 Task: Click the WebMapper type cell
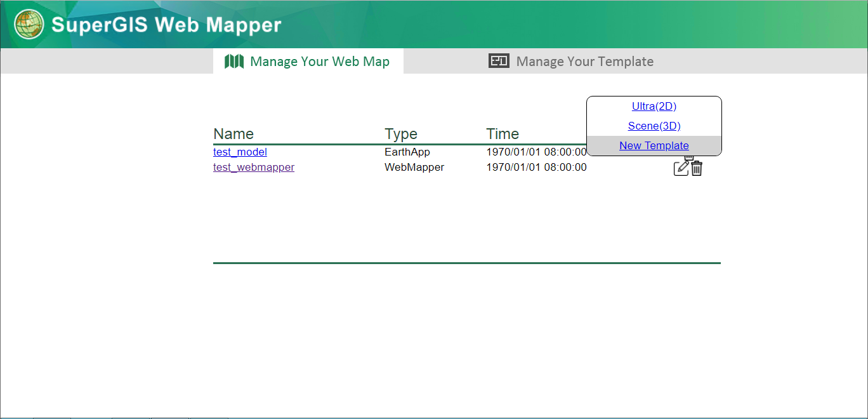pyautogui.click(x=414, y=168)
